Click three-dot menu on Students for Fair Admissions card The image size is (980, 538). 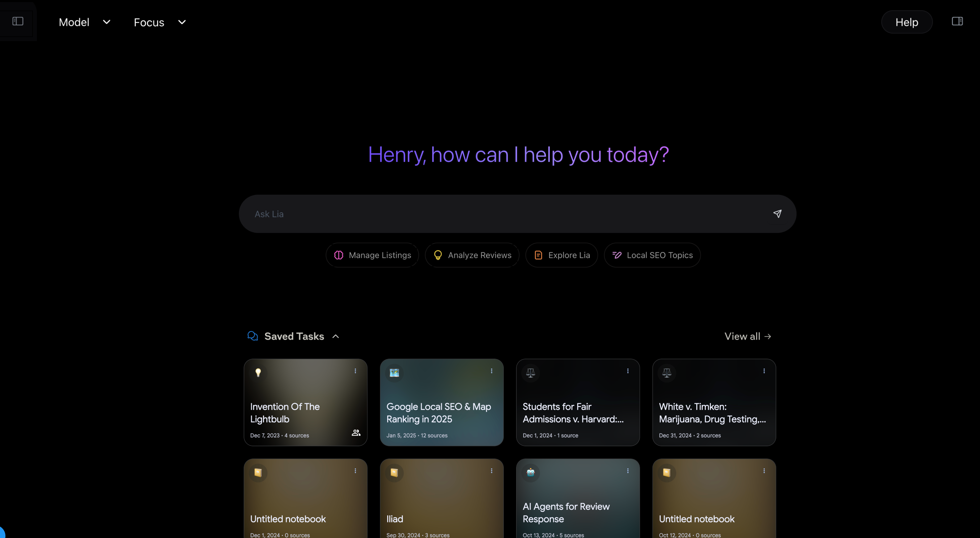click(628, 371)
